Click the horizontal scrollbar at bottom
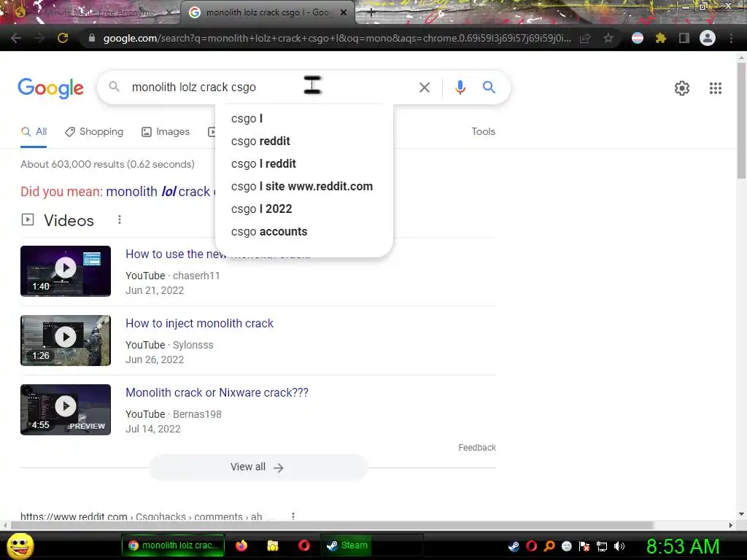 point(332,525)
